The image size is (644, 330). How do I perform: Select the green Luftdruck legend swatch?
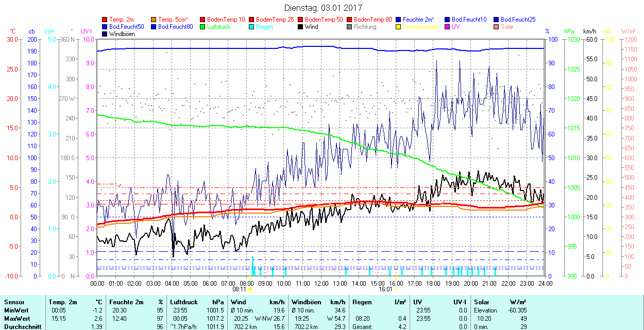(203, 27)
